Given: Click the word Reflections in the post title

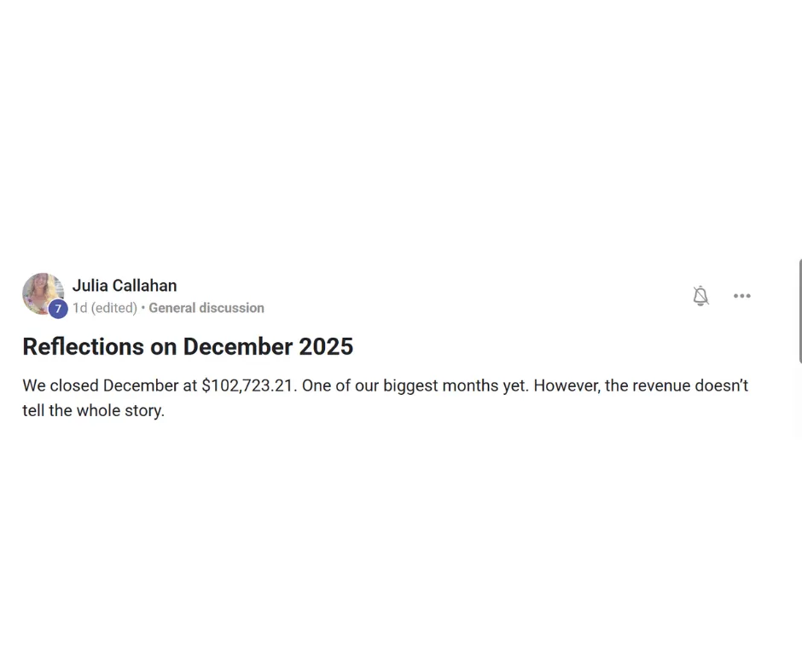Looking at the screenshot, I should (84, 346).
